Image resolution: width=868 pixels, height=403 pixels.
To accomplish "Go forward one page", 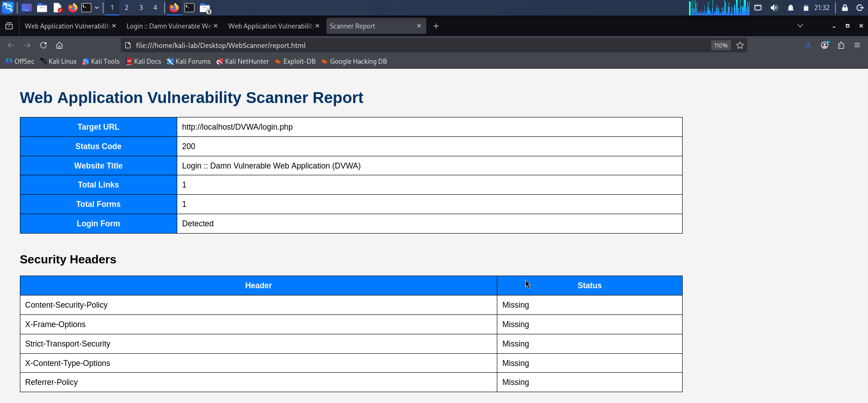I will (27, 45).
